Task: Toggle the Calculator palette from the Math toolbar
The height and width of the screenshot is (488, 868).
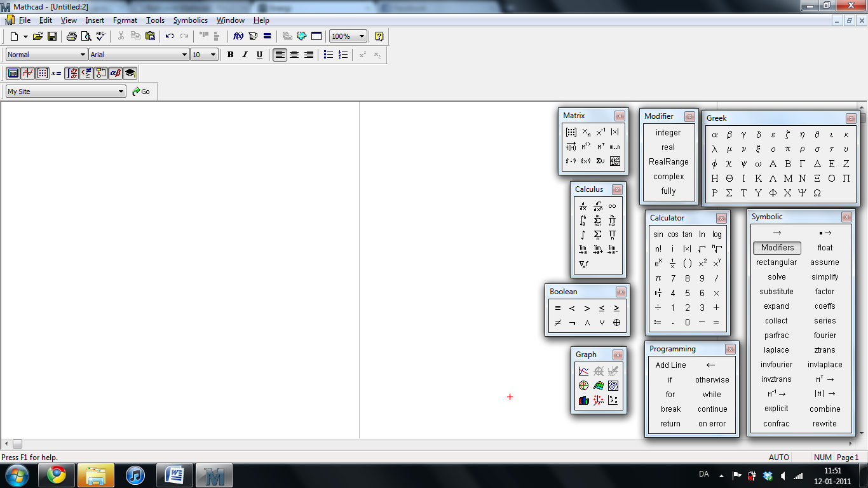Action: coord(13,73)
